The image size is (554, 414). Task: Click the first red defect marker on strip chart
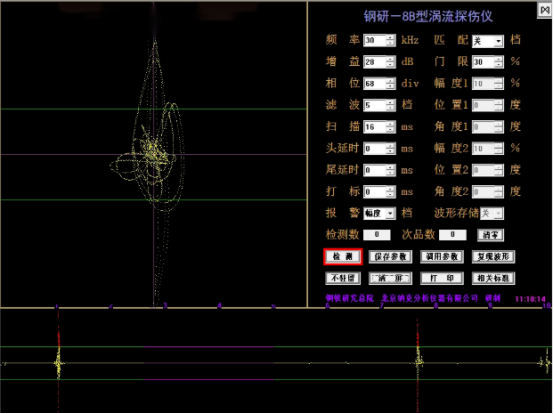(58, 360)
